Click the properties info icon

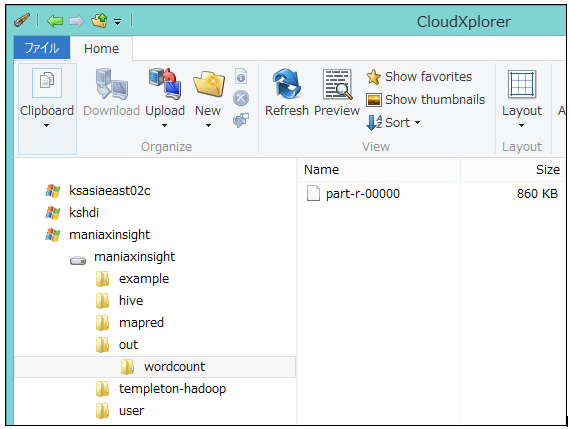click(x=241, y=76)
